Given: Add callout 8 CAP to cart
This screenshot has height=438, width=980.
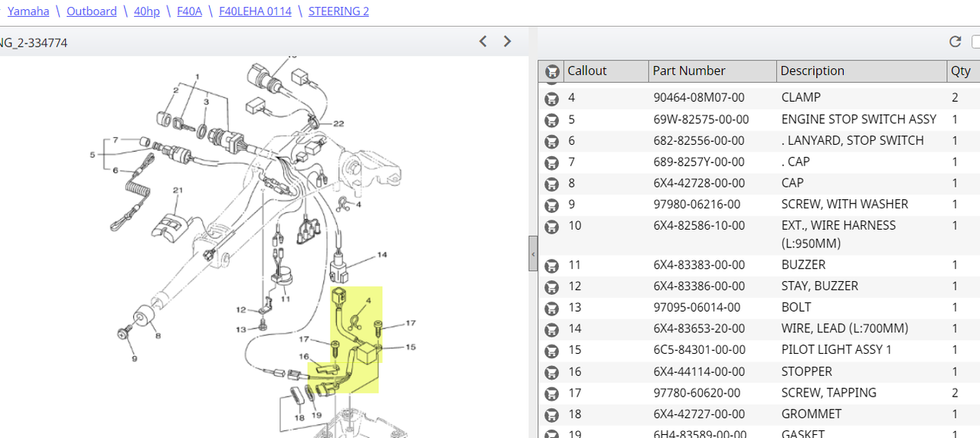Looking at the screenshot, I should (551, 184).
